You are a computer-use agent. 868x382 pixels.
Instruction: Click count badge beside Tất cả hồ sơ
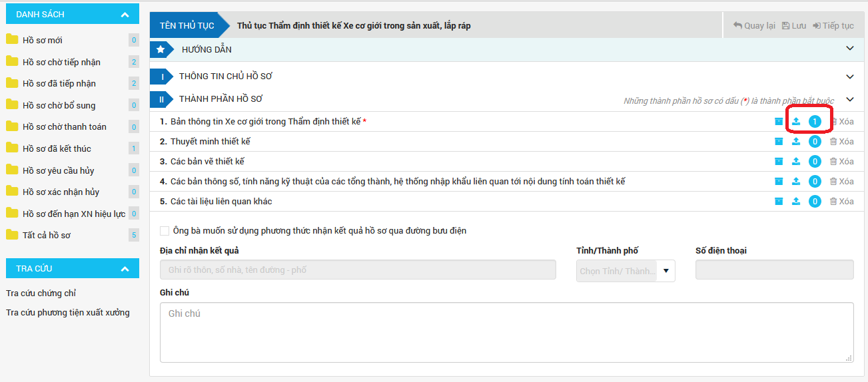134,235
